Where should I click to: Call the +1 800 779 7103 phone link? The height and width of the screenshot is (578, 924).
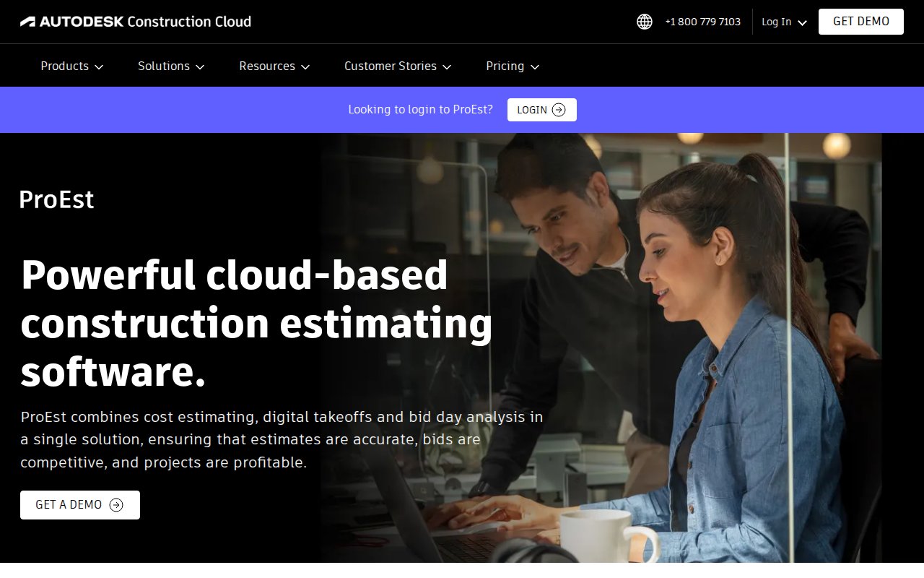(x=702, y=22)
